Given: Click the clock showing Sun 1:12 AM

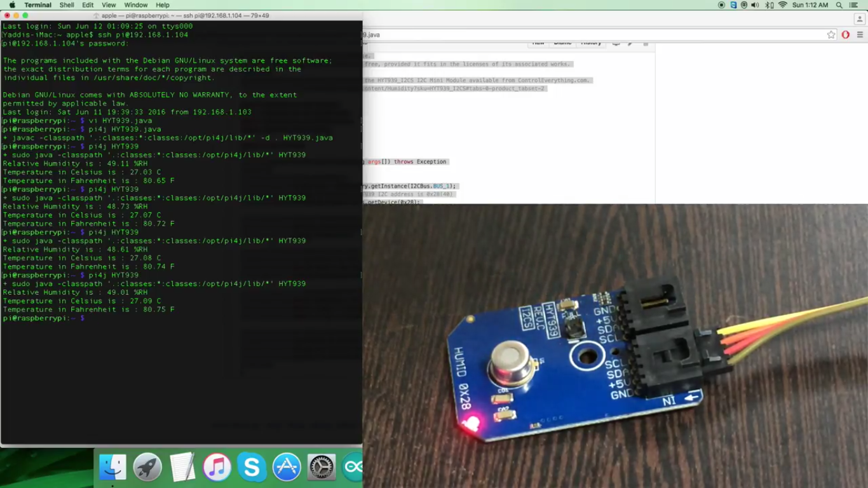Looking at the screenshot, I should 810,5.
